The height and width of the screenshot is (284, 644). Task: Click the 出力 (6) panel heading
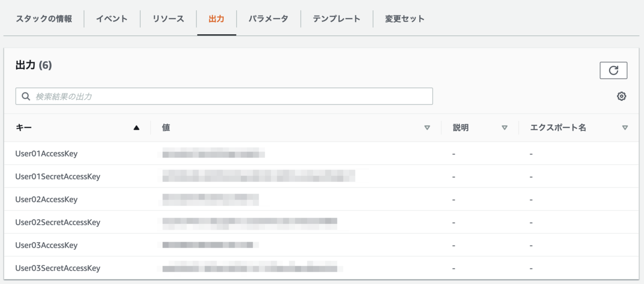(x=34, y=65)
